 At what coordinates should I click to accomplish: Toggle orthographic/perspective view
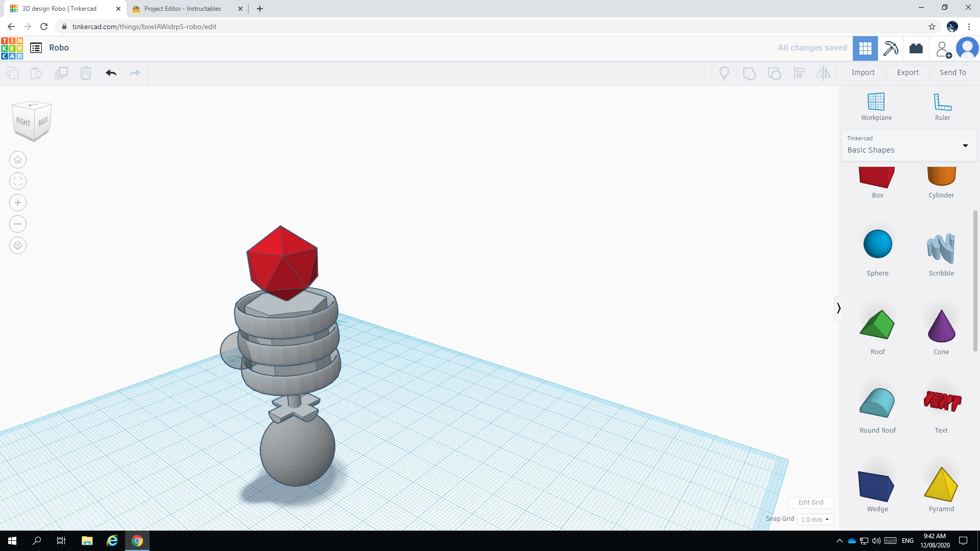coord(18,245)
